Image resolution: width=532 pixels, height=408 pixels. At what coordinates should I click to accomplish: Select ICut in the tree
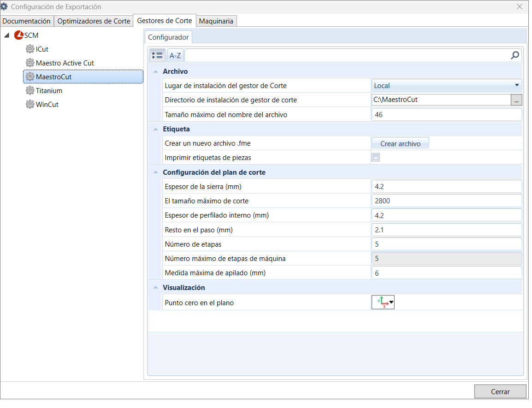coord(42,49)
